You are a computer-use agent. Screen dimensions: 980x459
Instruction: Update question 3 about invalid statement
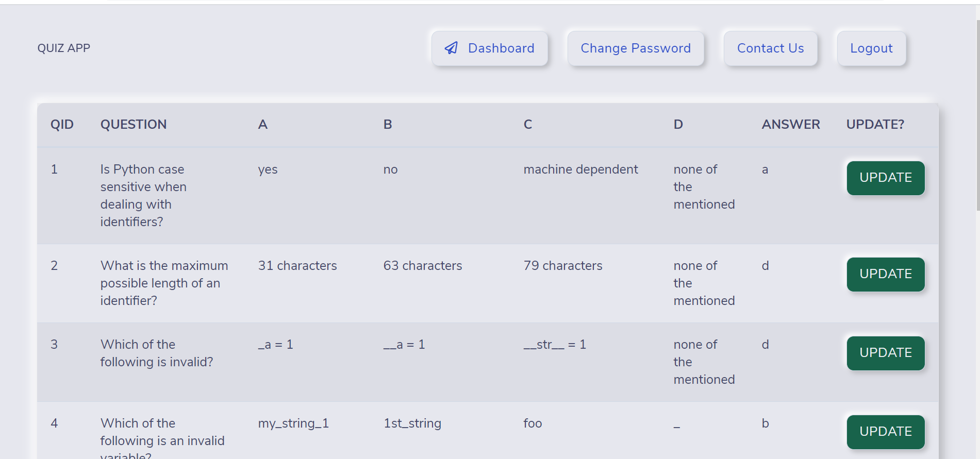[885, 353]
